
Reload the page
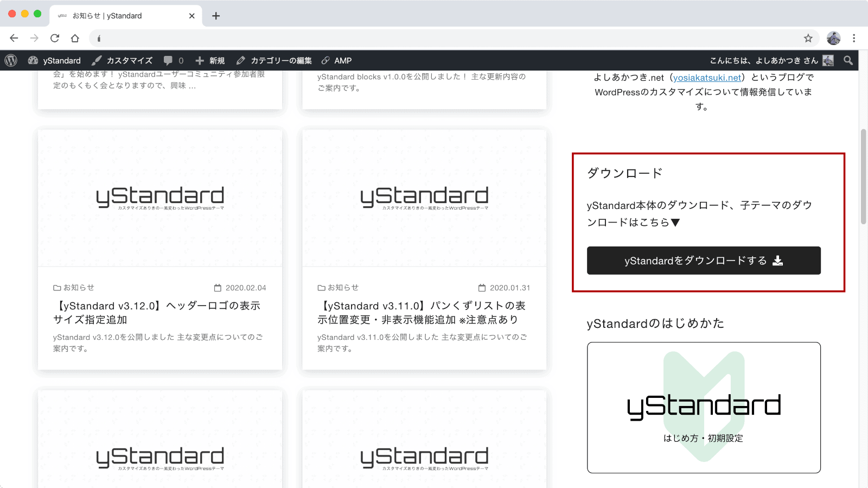(55, 38)
